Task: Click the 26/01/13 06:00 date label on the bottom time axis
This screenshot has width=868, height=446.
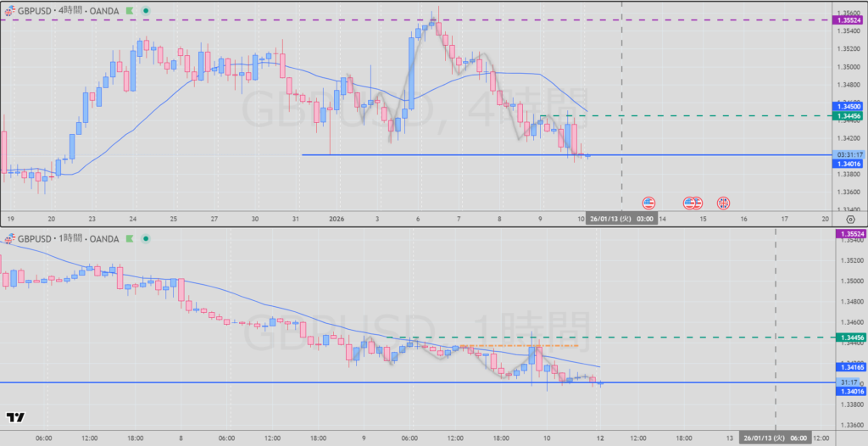Action: [x=775, y=438]
